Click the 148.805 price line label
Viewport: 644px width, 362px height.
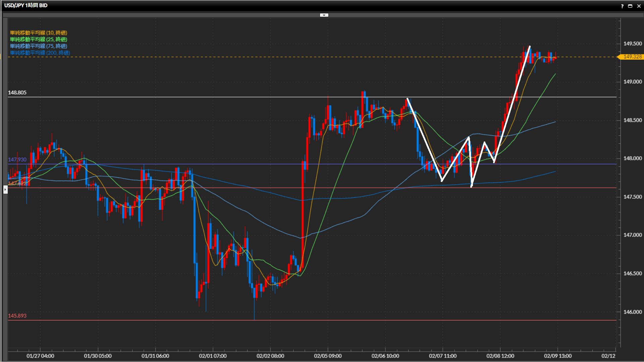17,93
